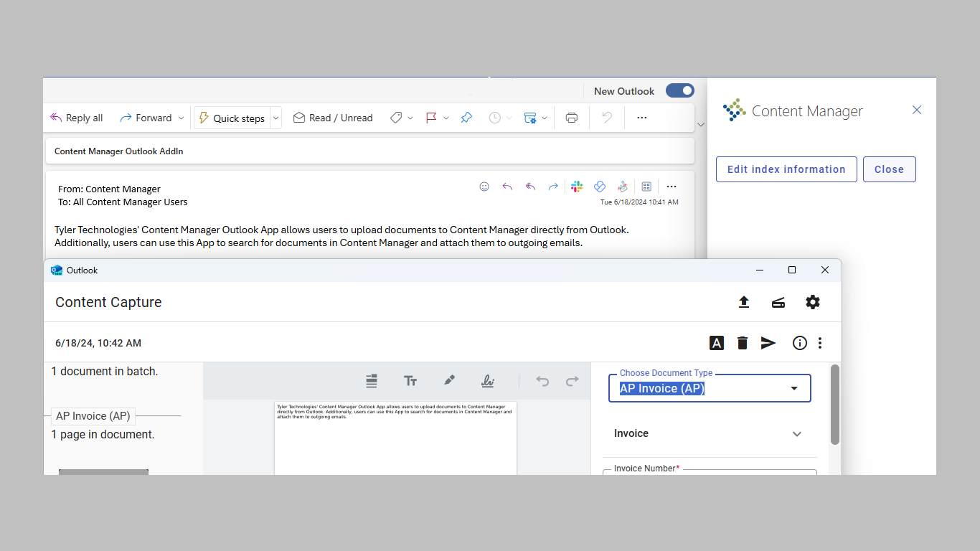Open the blue diamond add-in icon
The height and width of the screenshot is (551, 980).
tap(600, 187)
